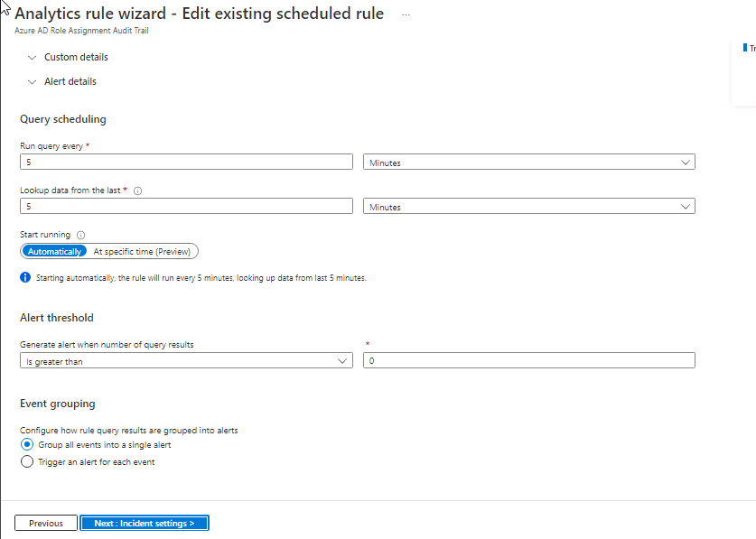The width and height of the screenshot is (756, 539).
Task: Click the info icon beside Start running
Action: [x=81, y=236]
